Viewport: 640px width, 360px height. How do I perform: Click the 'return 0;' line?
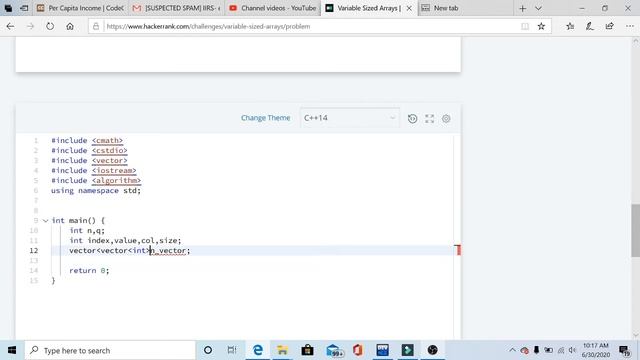pos(89,271)
